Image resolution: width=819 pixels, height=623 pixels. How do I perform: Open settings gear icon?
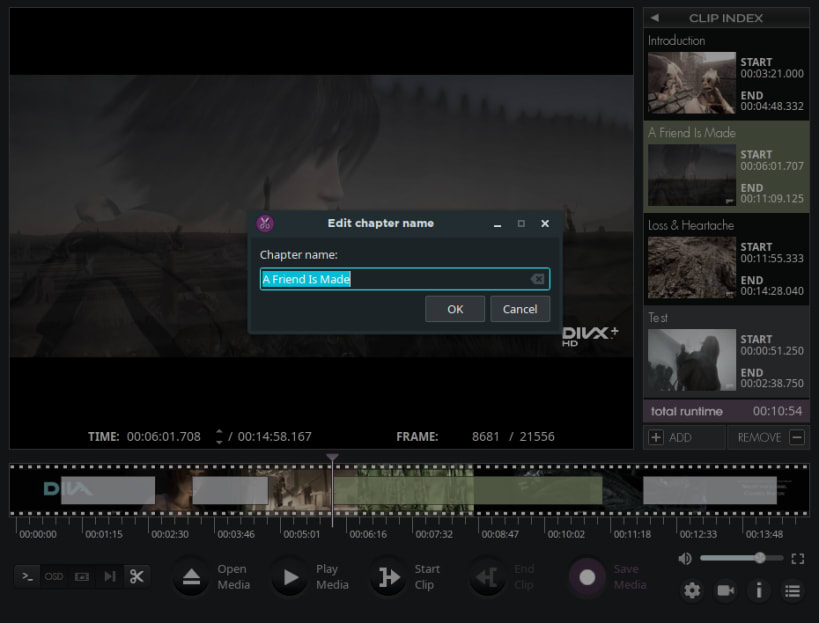tap(692, 591)
